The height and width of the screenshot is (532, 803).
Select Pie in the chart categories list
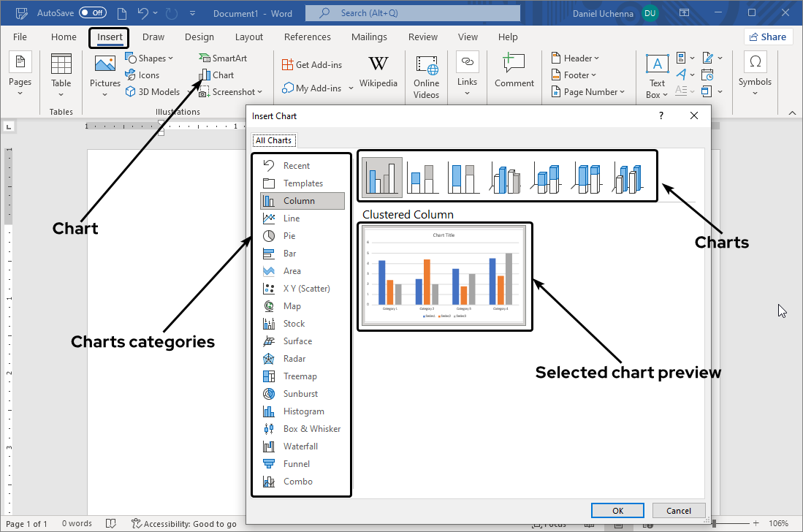tap(289, 236)
